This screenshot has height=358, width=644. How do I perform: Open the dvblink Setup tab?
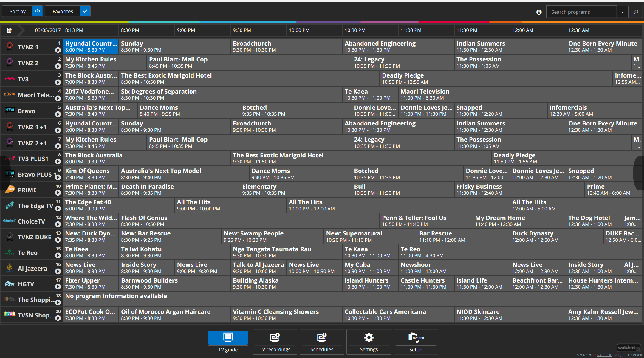point(416,342)
